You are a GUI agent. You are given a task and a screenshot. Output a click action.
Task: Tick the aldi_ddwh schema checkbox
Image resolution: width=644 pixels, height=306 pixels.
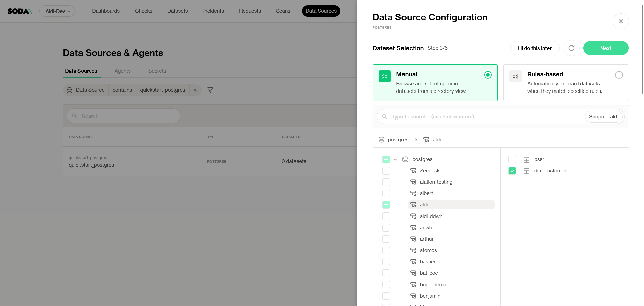(x=386, y=216)
